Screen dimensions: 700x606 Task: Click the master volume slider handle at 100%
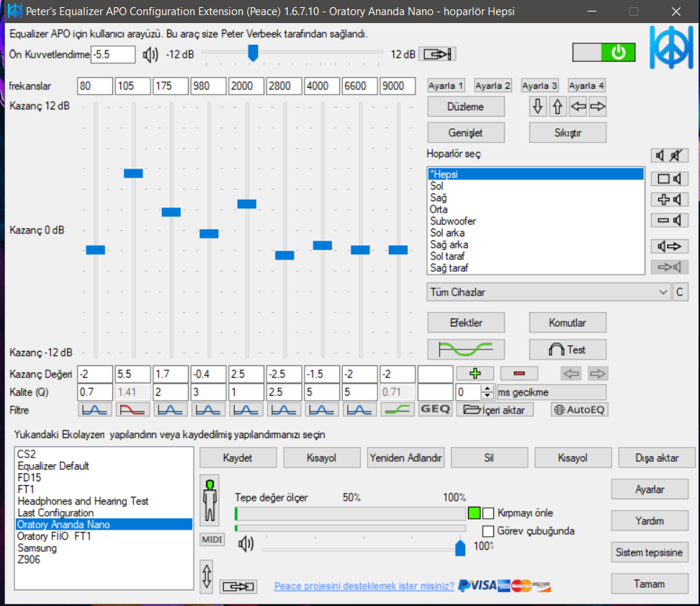tap(460, 548)
